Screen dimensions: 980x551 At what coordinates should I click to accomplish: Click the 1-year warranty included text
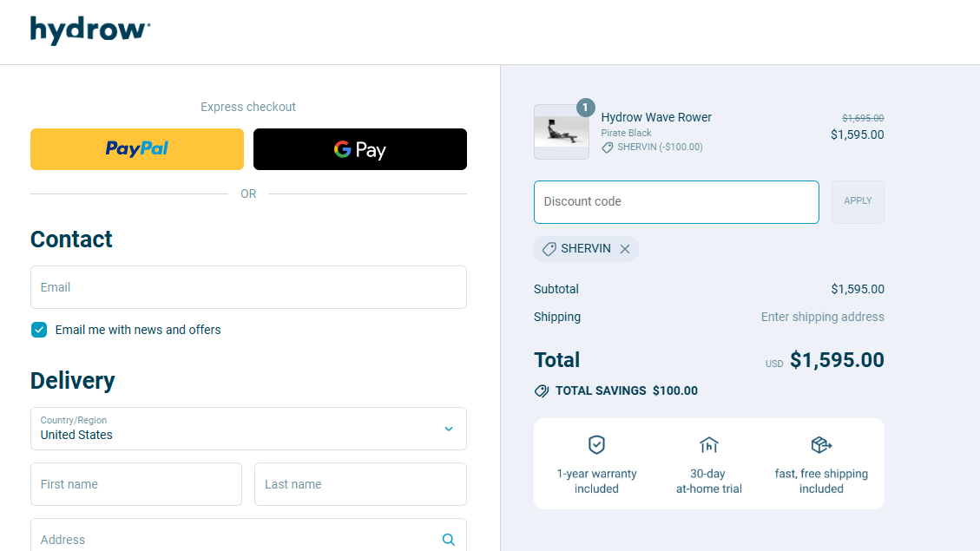(597, 481)
